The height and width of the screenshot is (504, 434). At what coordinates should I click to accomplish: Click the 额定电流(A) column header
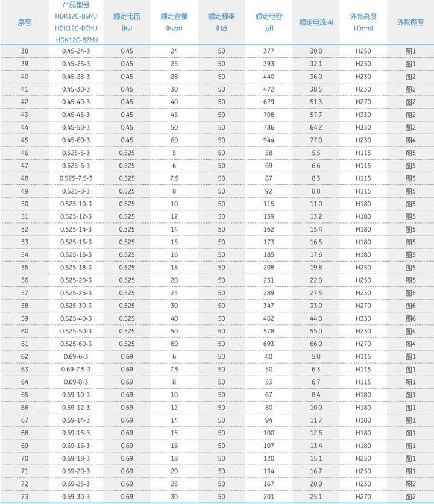pyautogui.click(x=316, y=22)
